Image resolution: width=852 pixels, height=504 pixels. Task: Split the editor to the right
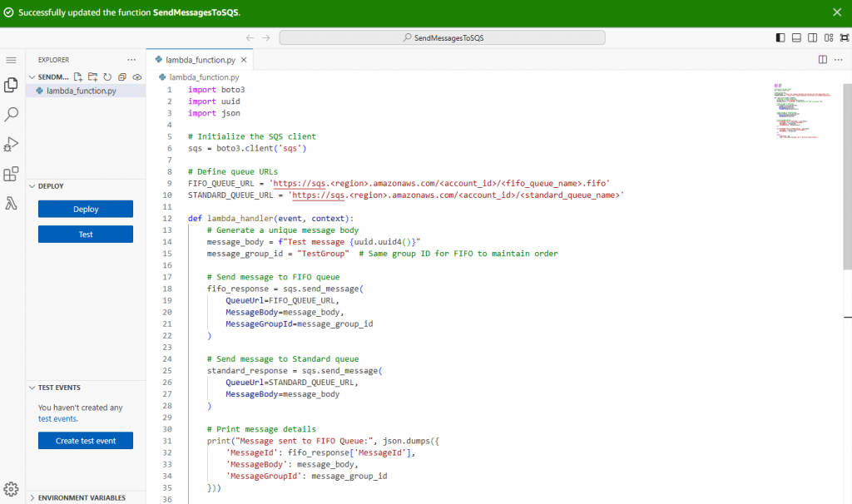823,60
